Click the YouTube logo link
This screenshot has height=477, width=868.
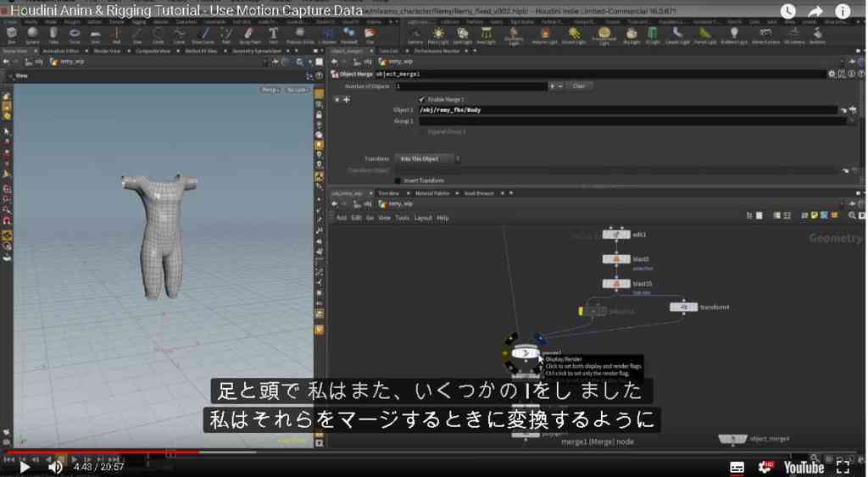click(x=804, y=467)
